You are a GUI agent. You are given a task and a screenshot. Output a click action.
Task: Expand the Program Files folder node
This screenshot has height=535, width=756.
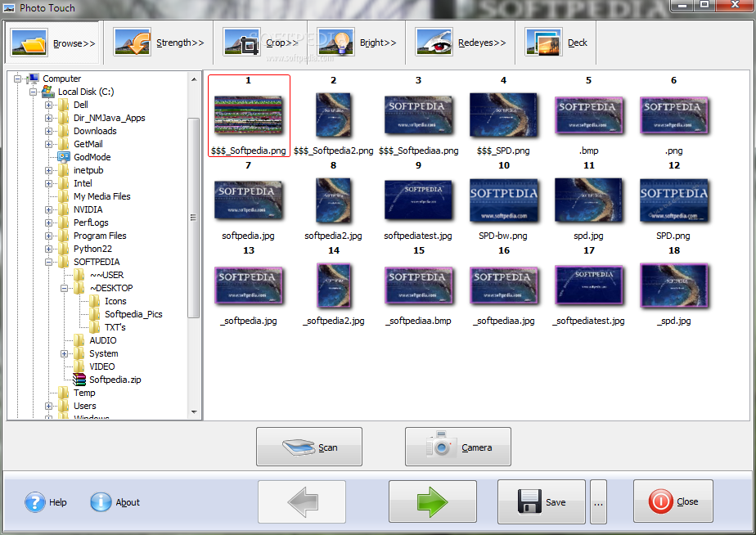[49, 236]
